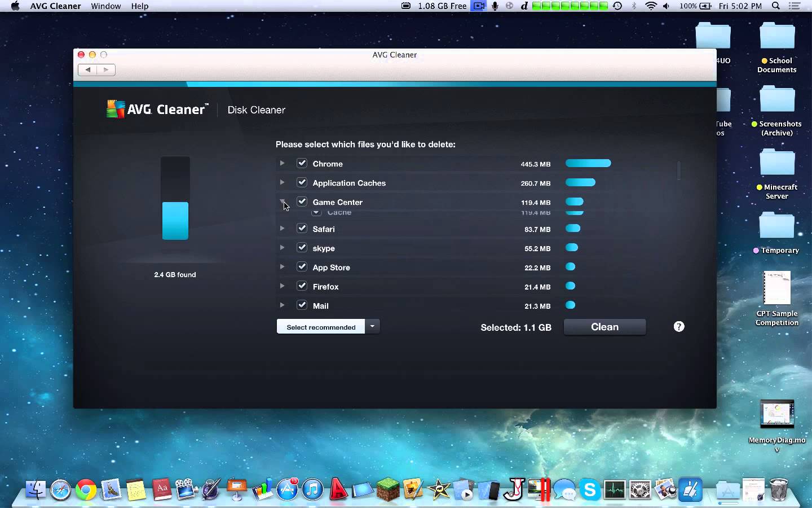Launch Skype from the dock

[x=590, y=489]
